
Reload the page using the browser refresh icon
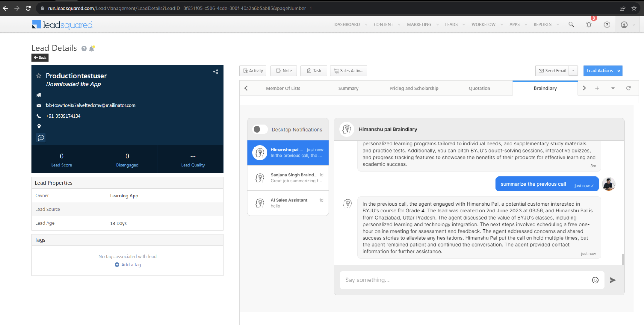(28, 8)
